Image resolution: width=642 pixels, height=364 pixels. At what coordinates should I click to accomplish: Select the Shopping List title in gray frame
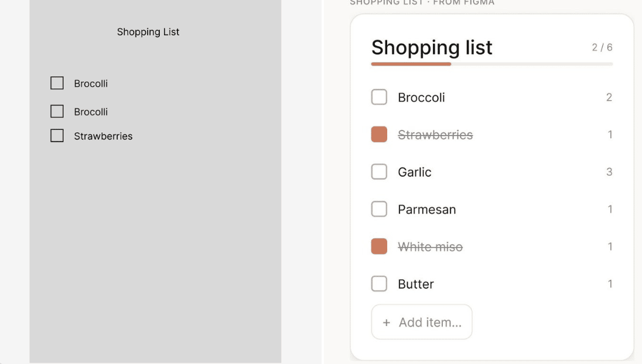[x=148, y=32]
